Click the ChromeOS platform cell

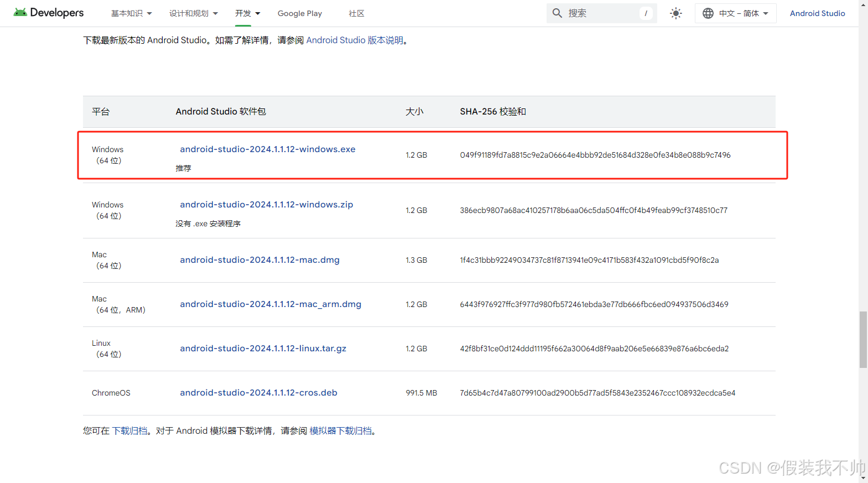pos(111,393)
